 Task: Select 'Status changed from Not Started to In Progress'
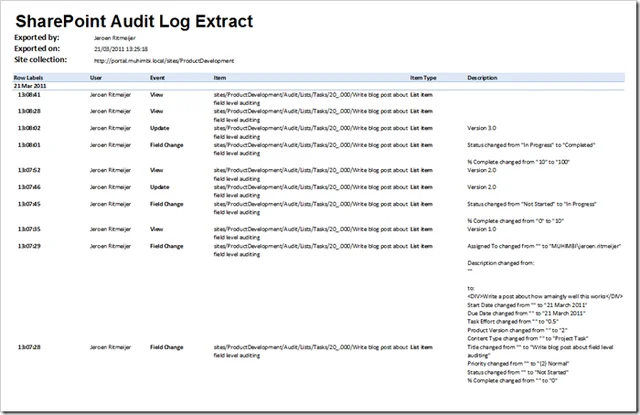(532, 204)
